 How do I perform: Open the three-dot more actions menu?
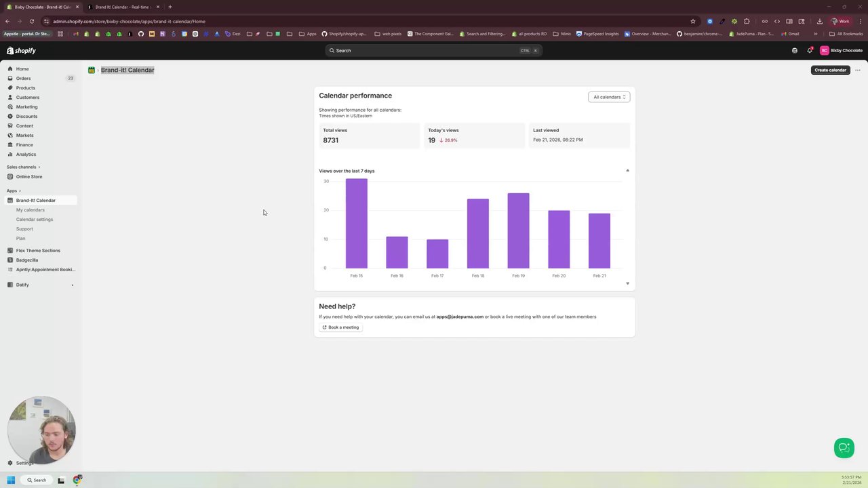[857, 70]
